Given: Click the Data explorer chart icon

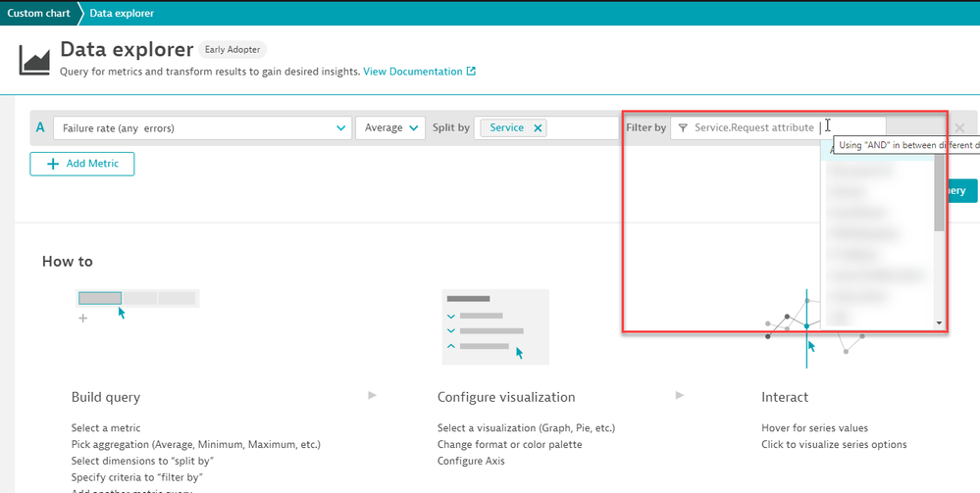Looking at the screenshot, I should (34, 60).
